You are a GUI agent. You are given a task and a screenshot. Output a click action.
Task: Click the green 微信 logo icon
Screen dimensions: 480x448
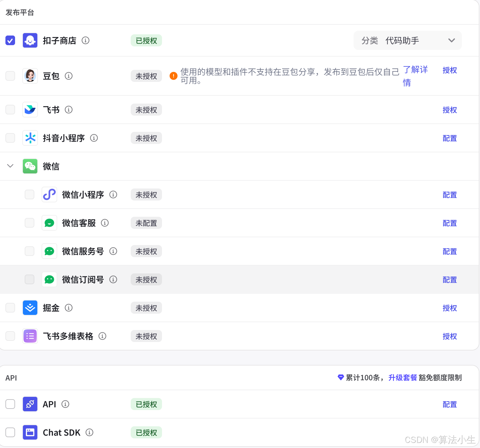pos(30,166)
